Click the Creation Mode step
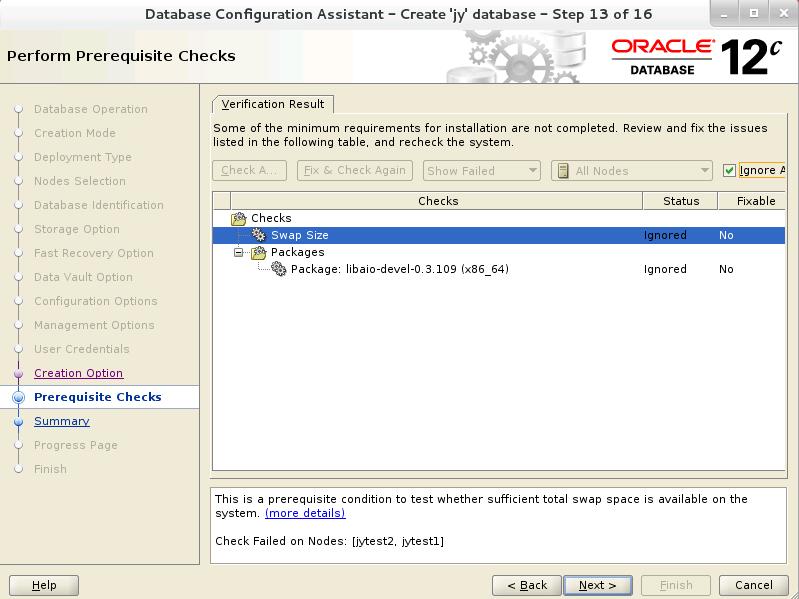 [x=75, y=133]
